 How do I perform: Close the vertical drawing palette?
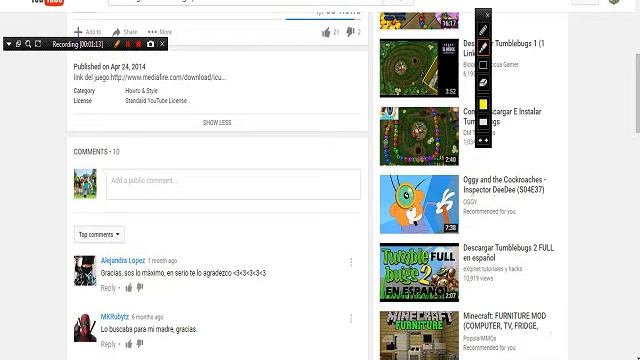point(487,16)
